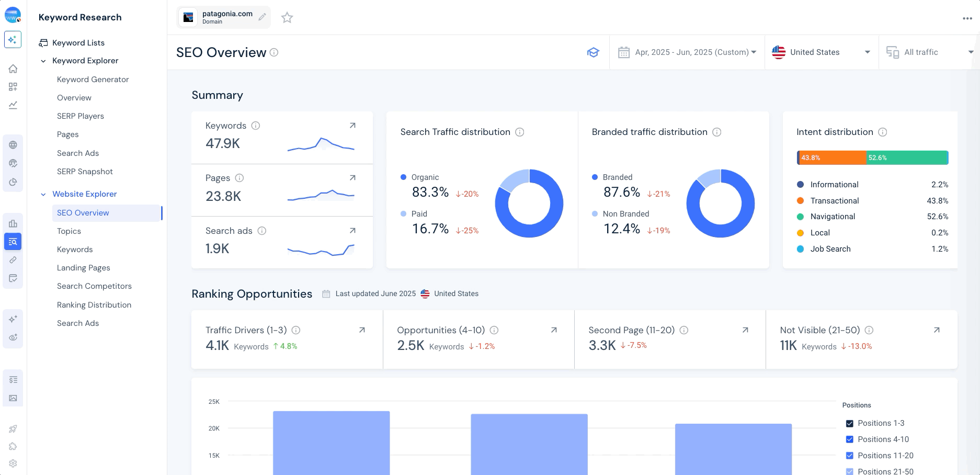Click the orange 43.8% intent bar segment
The width and height of the screenshot is (980, 475).
tap(833, 157)
